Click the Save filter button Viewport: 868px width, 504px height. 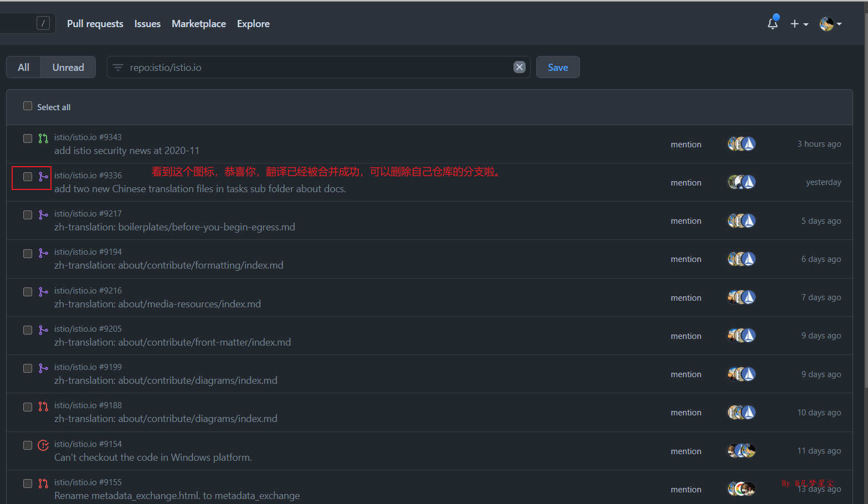pos(558,67)
